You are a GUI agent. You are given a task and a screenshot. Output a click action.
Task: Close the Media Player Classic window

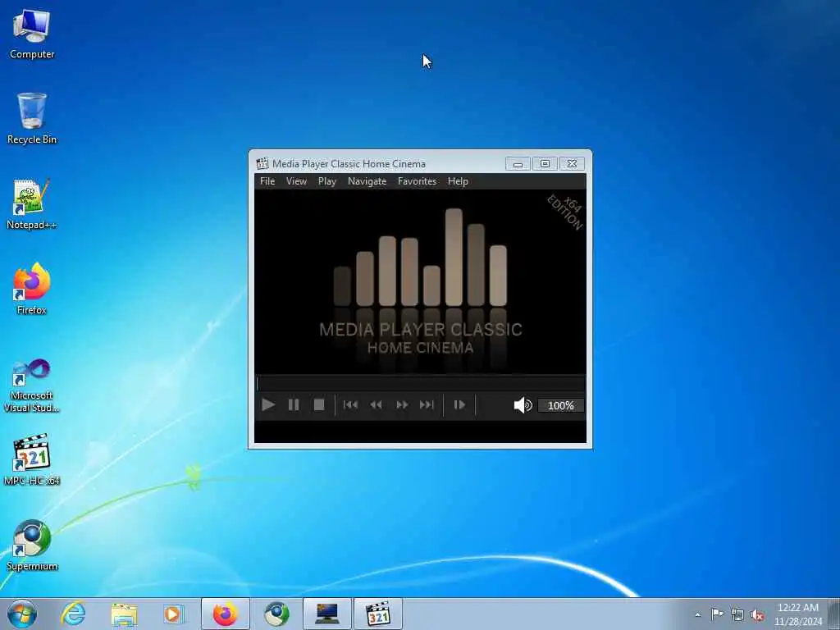pos(572,163)
